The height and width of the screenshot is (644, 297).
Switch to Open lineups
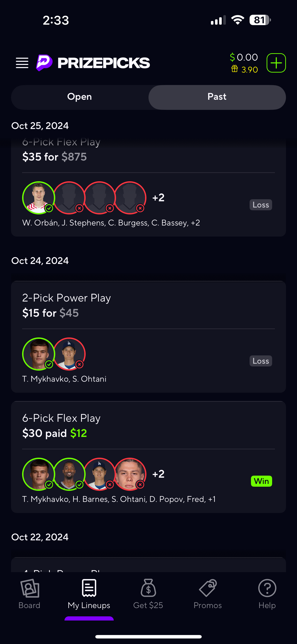tap(79, 97)
